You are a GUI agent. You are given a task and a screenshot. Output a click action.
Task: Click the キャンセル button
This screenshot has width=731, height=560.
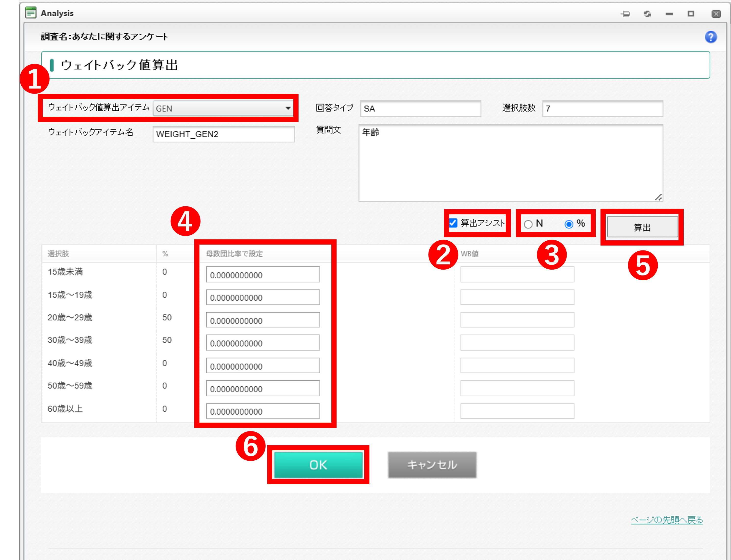tap(432, 465)
